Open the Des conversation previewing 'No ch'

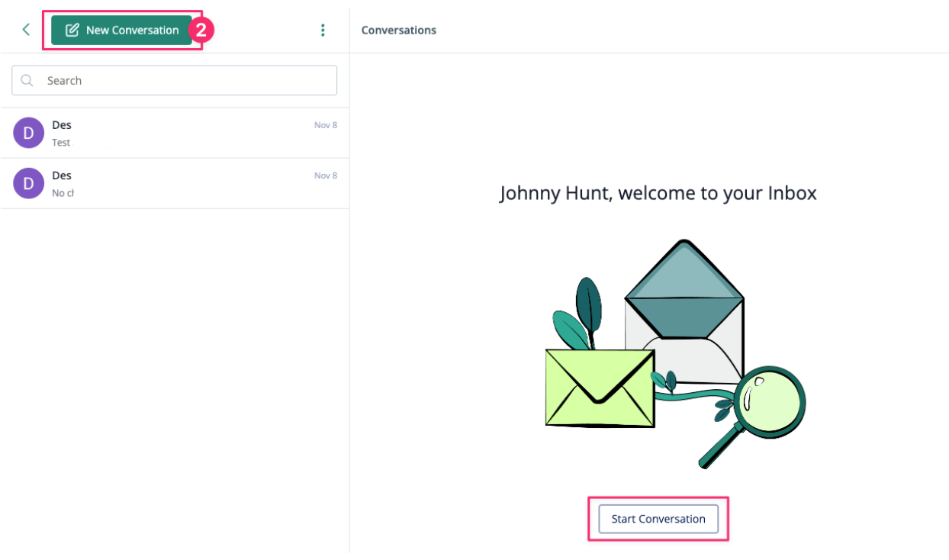[183, 183]
